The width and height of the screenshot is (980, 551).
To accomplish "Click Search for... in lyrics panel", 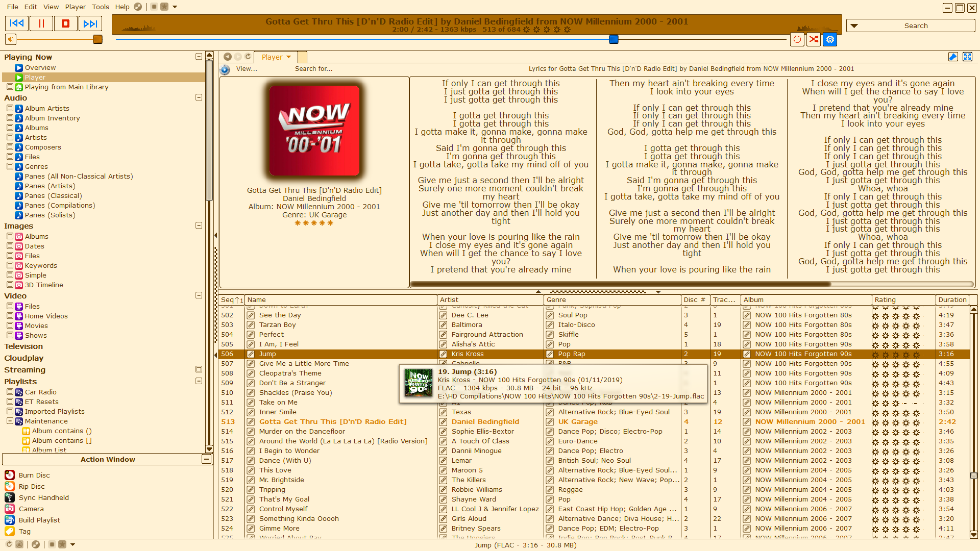I will coord(313,69).
